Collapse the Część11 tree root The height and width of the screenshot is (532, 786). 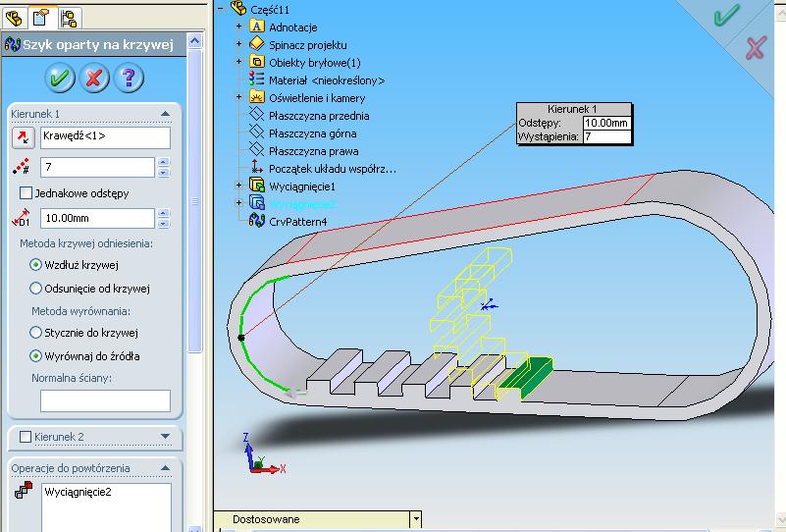[x=221, y=8]
